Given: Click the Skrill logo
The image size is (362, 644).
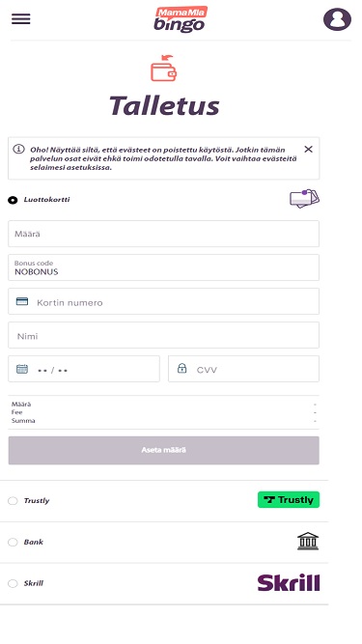Looking at the screenshot, I should [x=289, y=582].
